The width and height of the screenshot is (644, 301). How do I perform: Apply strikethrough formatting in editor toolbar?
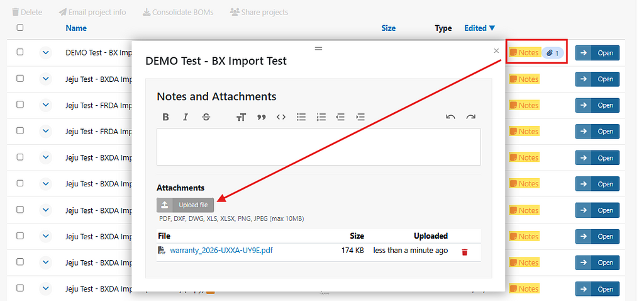[206, 117]
